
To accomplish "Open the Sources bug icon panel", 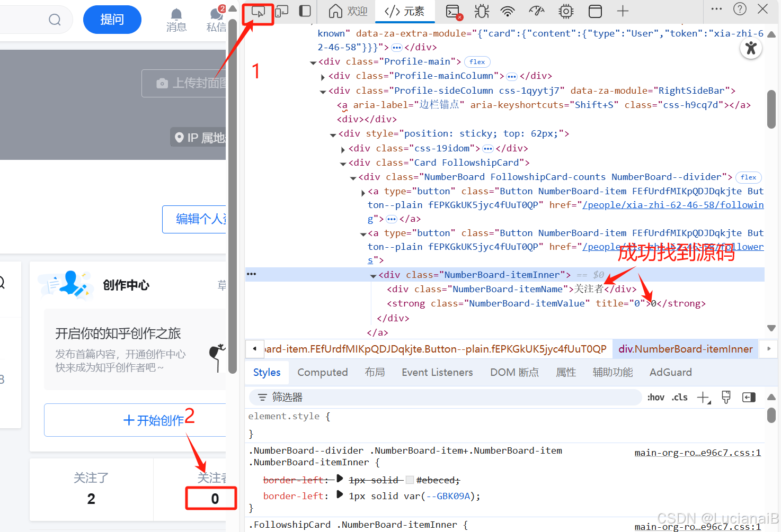I will (482, 11).
